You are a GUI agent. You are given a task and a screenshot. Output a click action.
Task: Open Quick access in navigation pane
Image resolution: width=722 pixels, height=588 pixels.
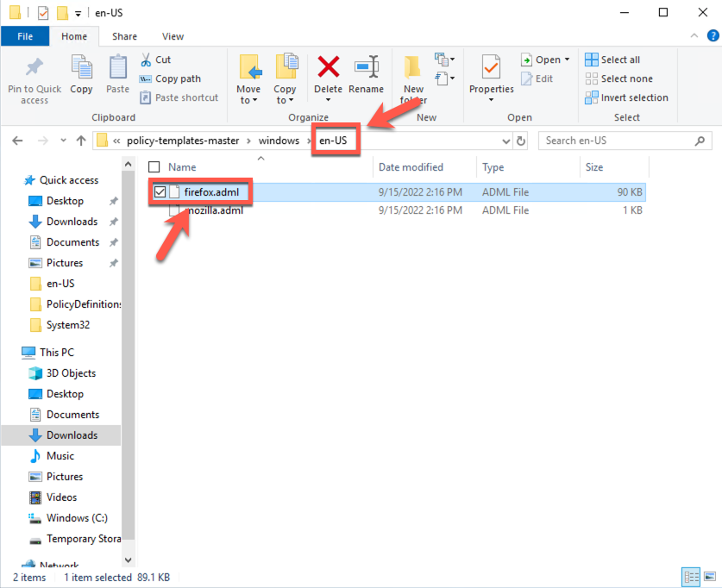click(x=69, y=180)
